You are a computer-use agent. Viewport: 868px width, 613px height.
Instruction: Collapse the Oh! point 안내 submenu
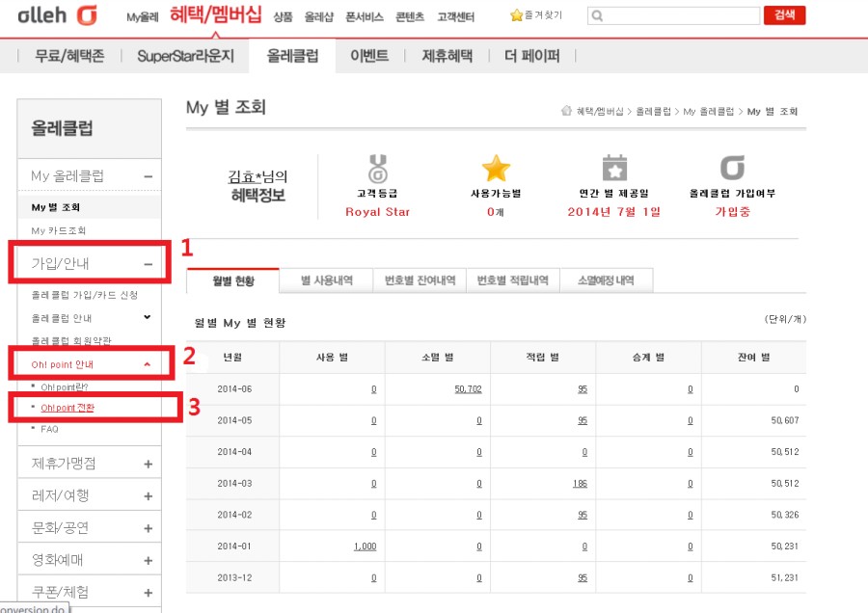pos(147,364)
